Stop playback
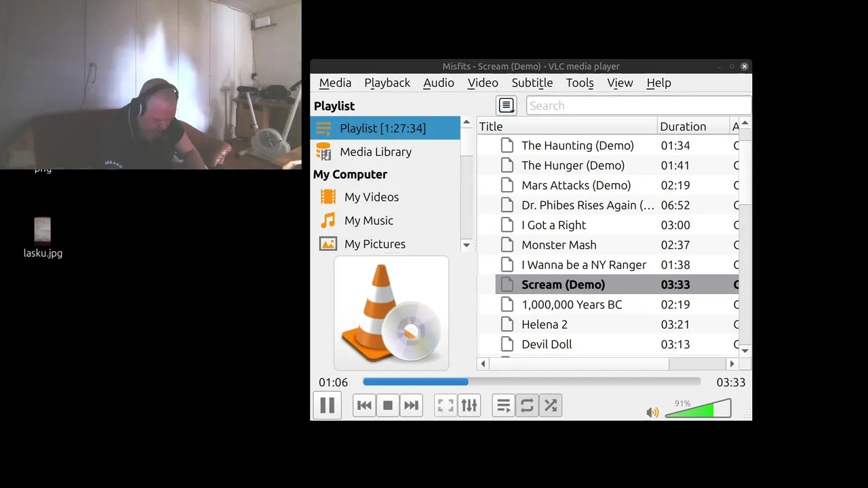The image size is (868, 488). [x=388, y=405]
